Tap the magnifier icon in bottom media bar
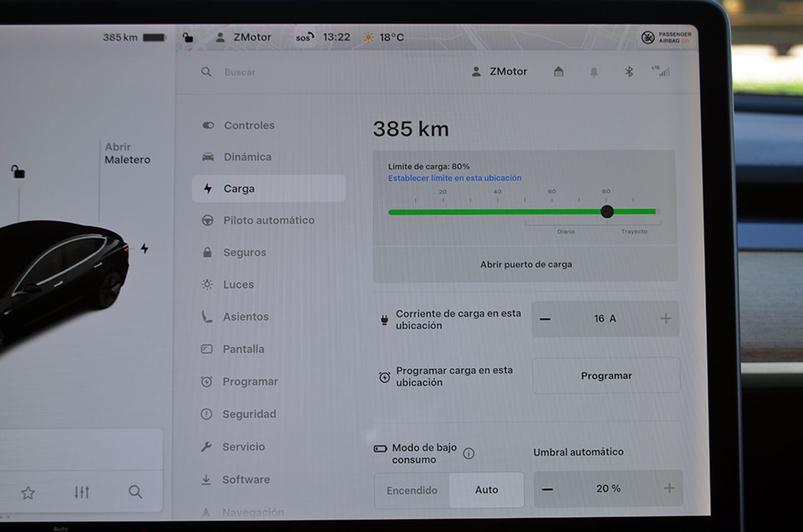Screen dimensions: 803x532 tap(136, 492)
